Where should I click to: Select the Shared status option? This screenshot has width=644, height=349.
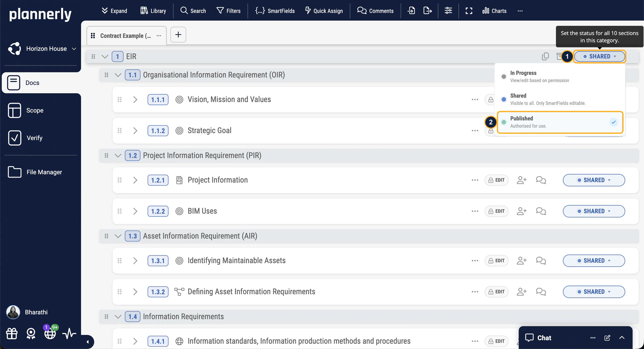pos(560,99)
